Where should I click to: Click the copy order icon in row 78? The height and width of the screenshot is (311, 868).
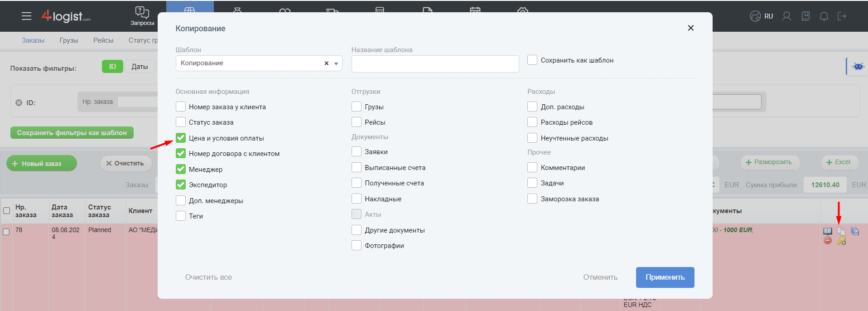pyautogui.click(x=841, y=231)
